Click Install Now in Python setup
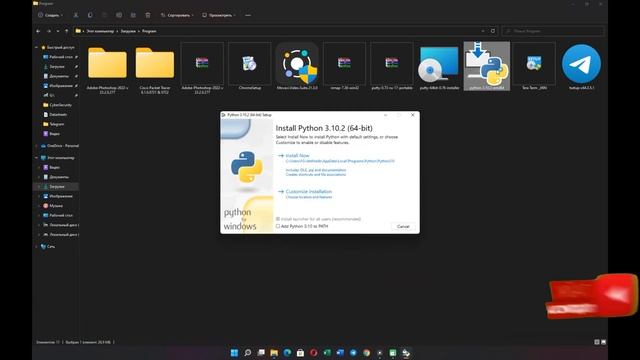The image size is (640, 360). [298, 156]
